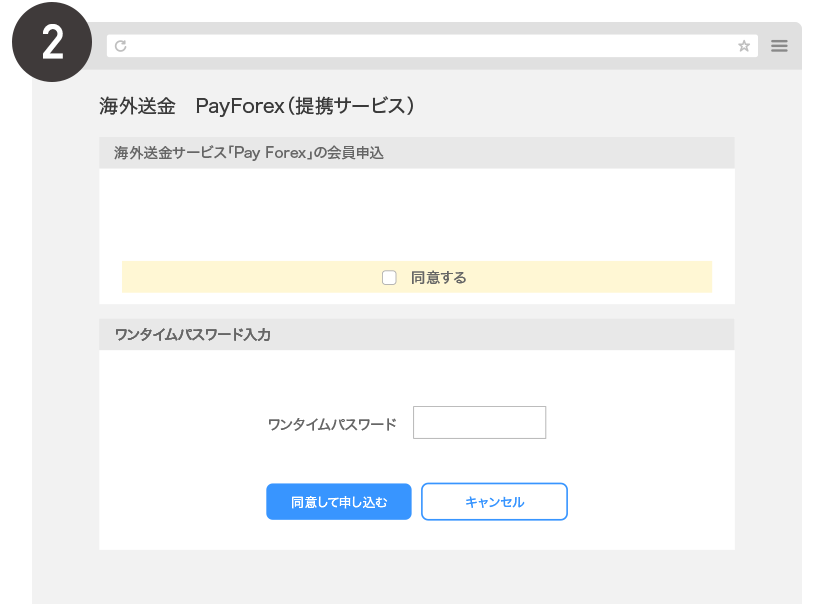Check the 同意する checkbox
Viewport: 824px width, 608px height.
(389, 277)
